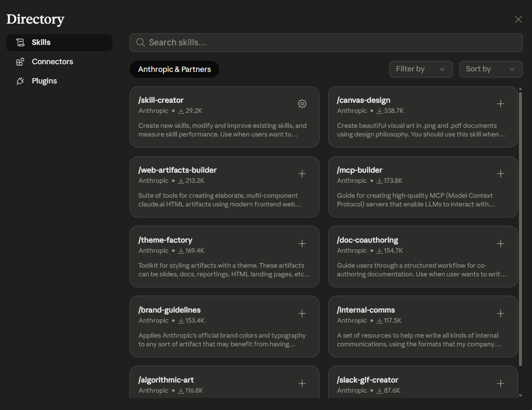The width and height of the screenshot is (532, 410).
Task: Open the /brand-guidelines skill title
Action: tap(169, 310)
